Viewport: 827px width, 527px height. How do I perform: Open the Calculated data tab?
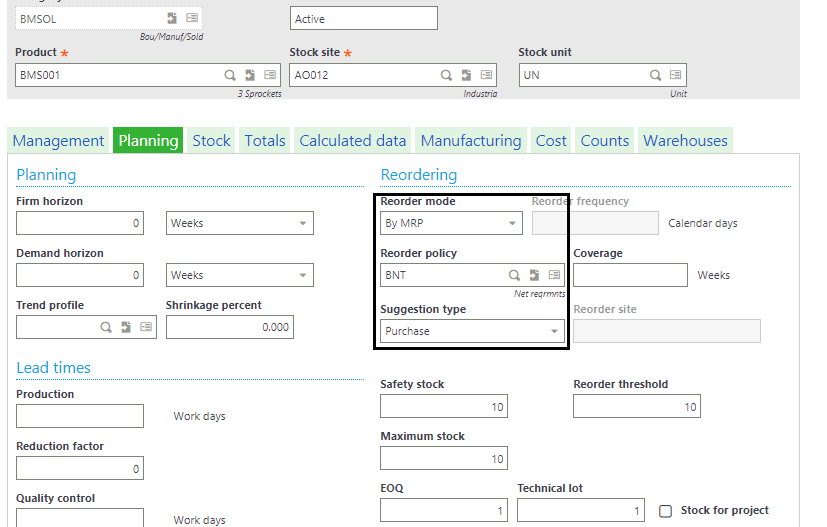pos(352,140)
